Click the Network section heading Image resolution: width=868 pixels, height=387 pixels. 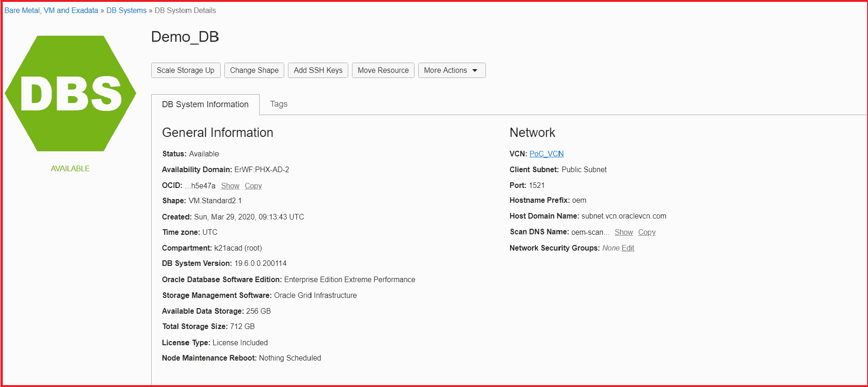click(532, 133)
